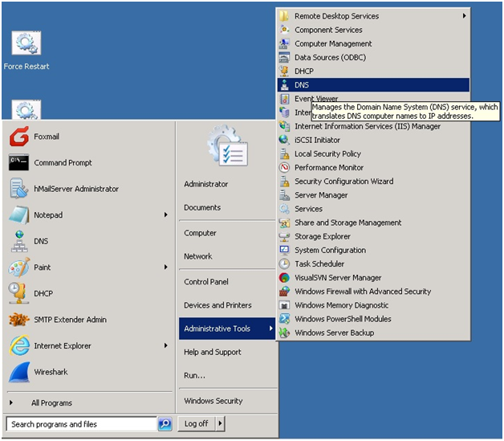Click the Log off button
The width and height of the screenshot is (504, 441).
point(197,423)
